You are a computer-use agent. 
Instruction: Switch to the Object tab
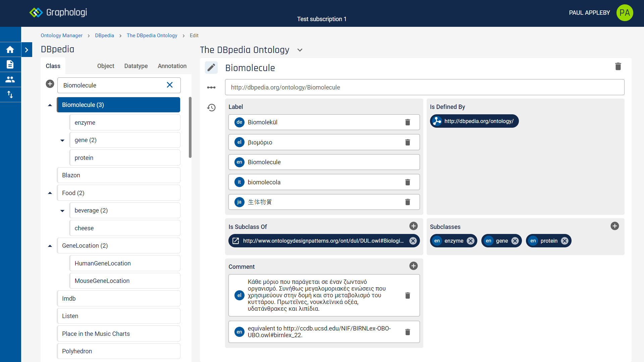[106, 66]
